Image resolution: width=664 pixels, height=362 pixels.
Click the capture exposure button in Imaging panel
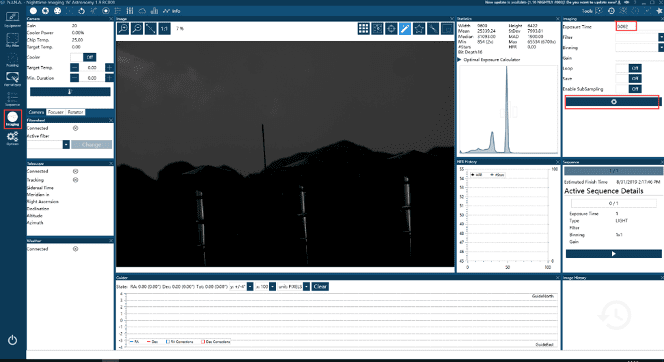point(613,102)
